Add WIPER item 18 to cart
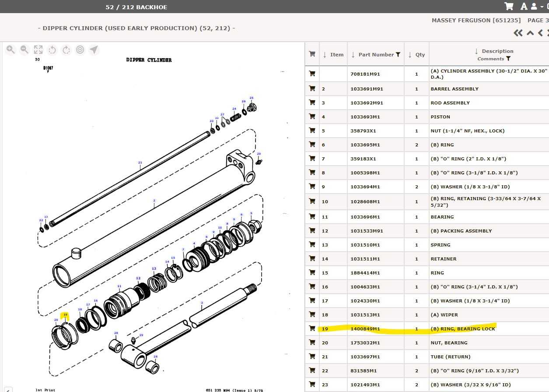The height and width of the screenshot is (392, 549). tap(312, 315)
